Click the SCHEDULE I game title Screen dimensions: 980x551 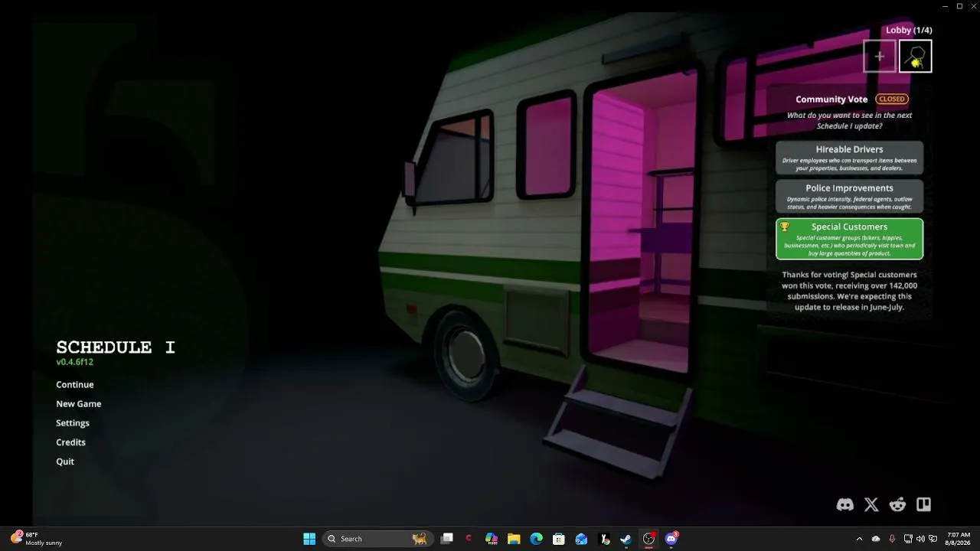click(116, 347)
